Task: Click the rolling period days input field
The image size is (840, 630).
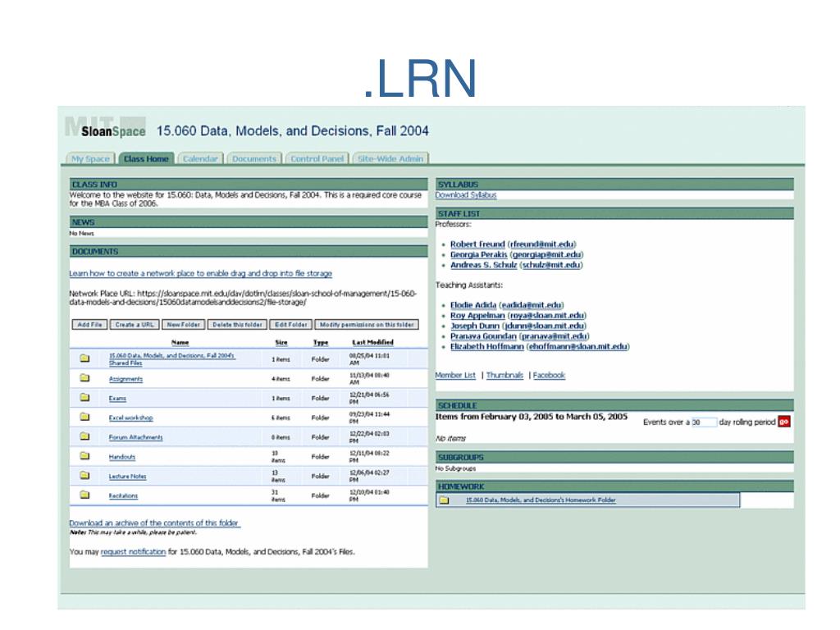Action: coord(704,422)
